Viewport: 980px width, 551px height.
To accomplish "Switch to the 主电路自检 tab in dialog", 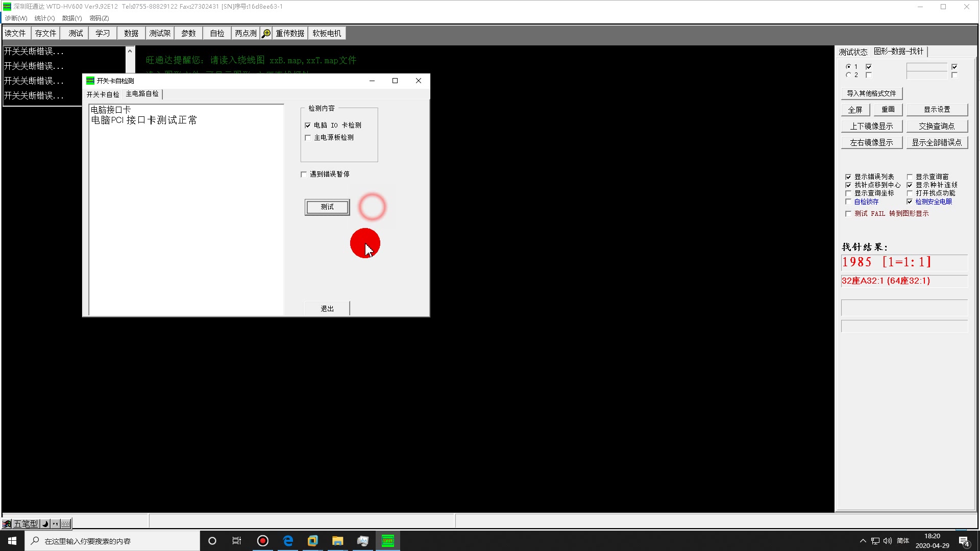I will click(x=142, y=94).
